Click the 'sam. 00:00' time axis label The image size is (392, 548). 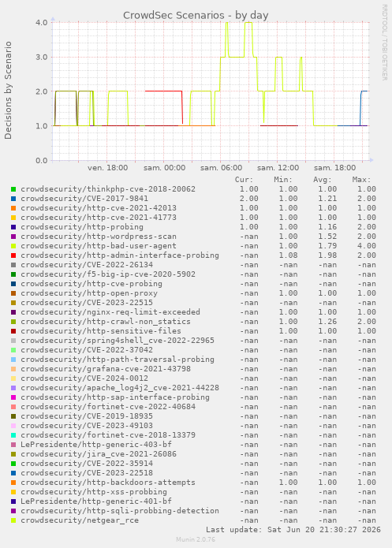coord(164,168)
